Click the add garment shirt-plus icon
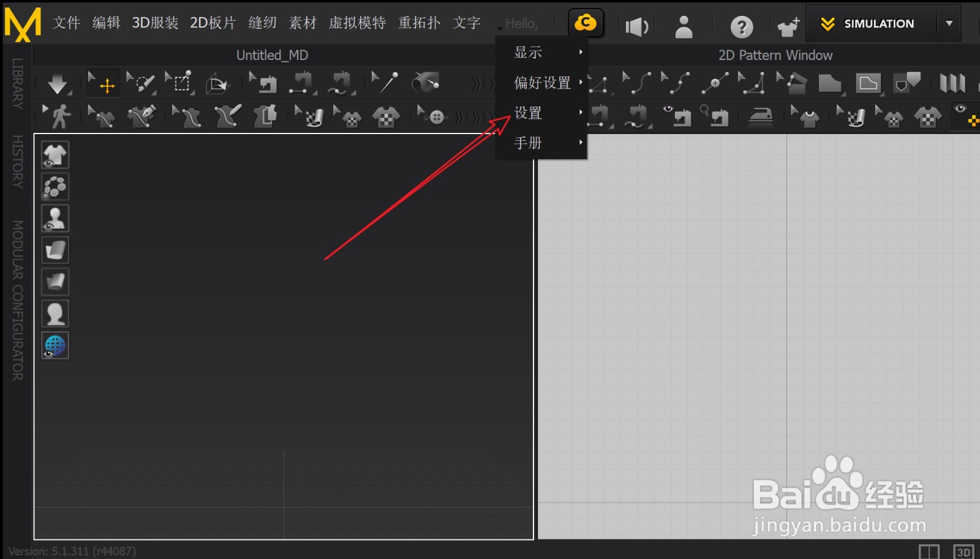Image resolution: width=980 pixels, height=559 pixels. (x=788, y=26)
